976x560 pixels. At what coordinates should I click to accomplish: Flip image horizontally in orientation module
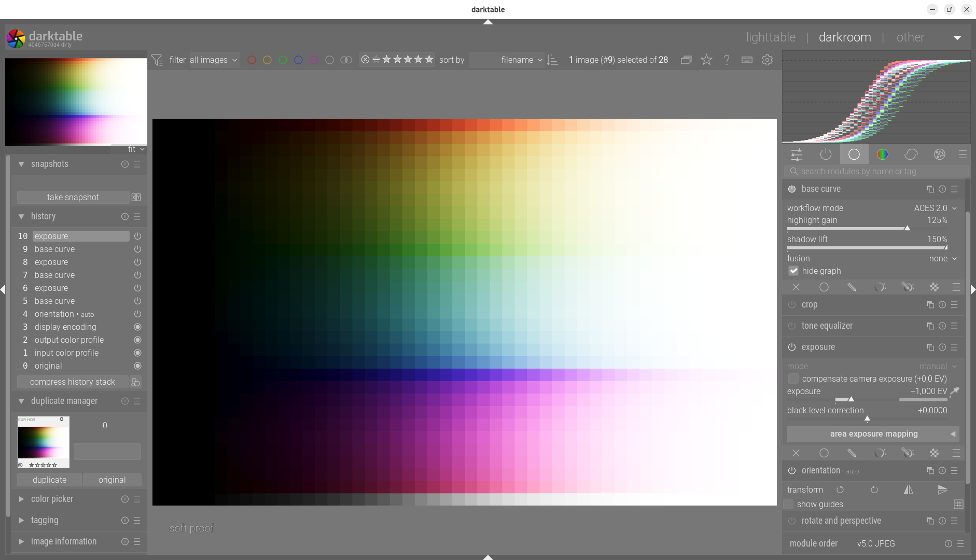coord(909,490)
